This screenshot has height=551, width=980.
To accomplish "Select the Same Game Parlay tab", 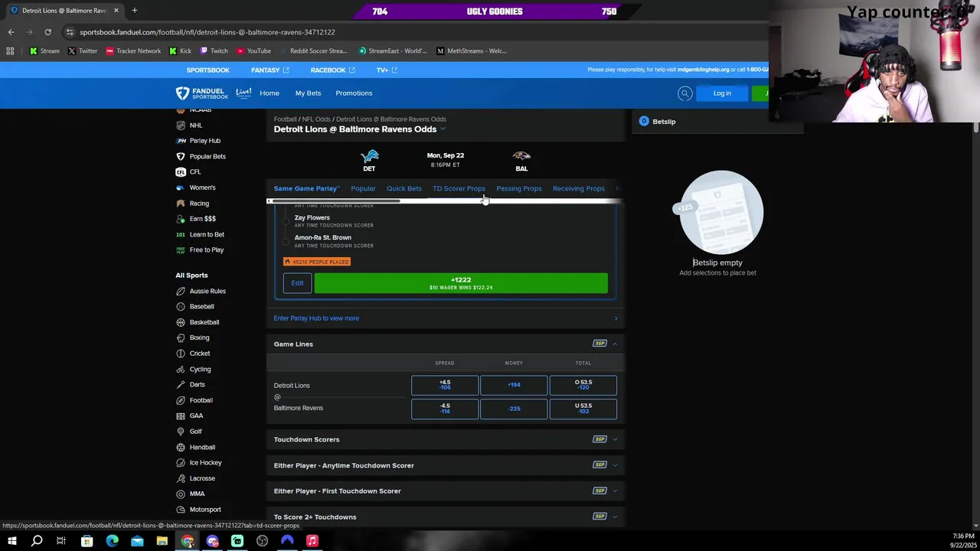I will [306, 188].
